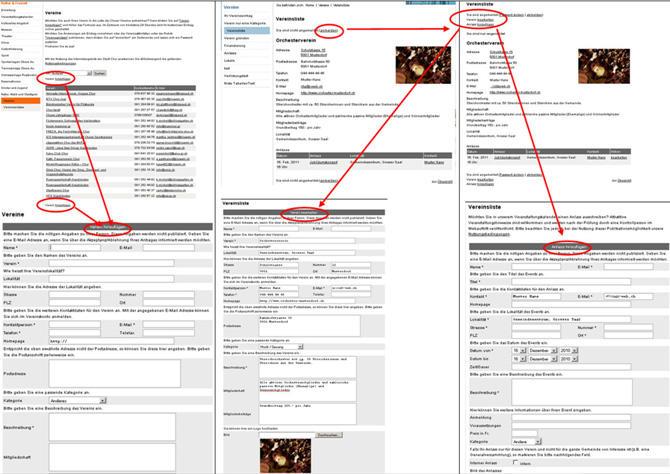Open the Orchesterverein Homepage link in middle panel
Viewport: 670px width, 474px height.
pyautogui.click(x=328, y=93)
